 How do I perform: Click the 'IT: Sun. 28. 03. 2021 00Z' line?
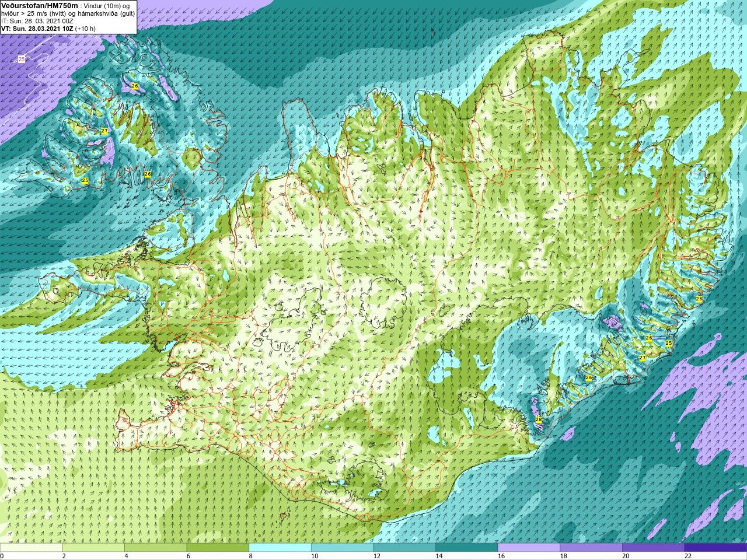(37, 21)
